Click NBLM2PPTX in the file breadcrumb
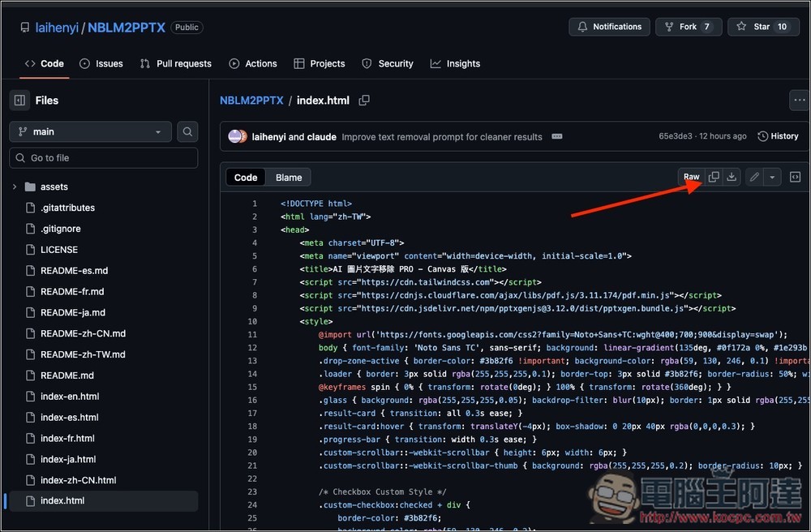 click(251, 101)
